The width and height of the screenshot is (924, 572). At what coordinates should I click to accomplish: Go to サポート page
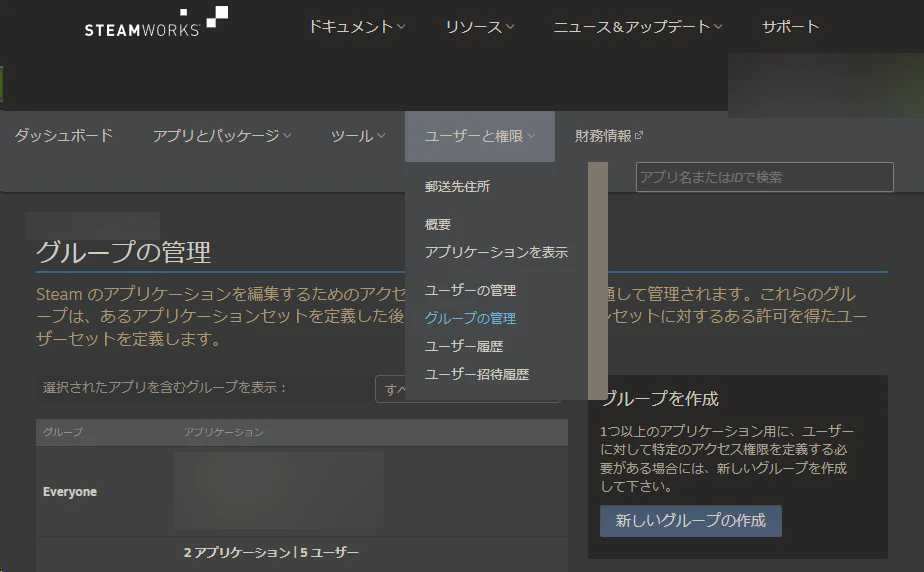790,27
